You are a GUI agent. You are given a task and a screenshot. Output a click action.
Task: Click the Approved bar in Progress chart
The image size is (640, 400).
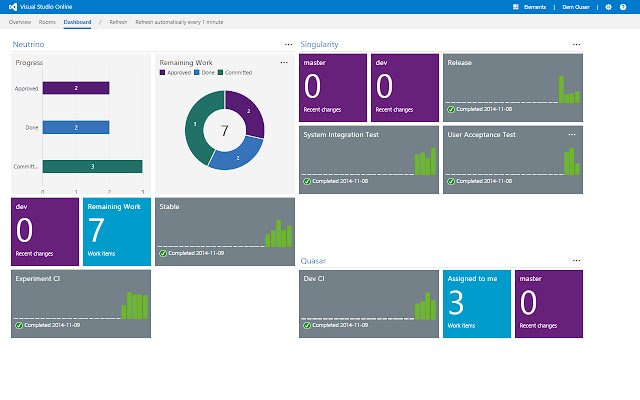[x=76, y=88]
